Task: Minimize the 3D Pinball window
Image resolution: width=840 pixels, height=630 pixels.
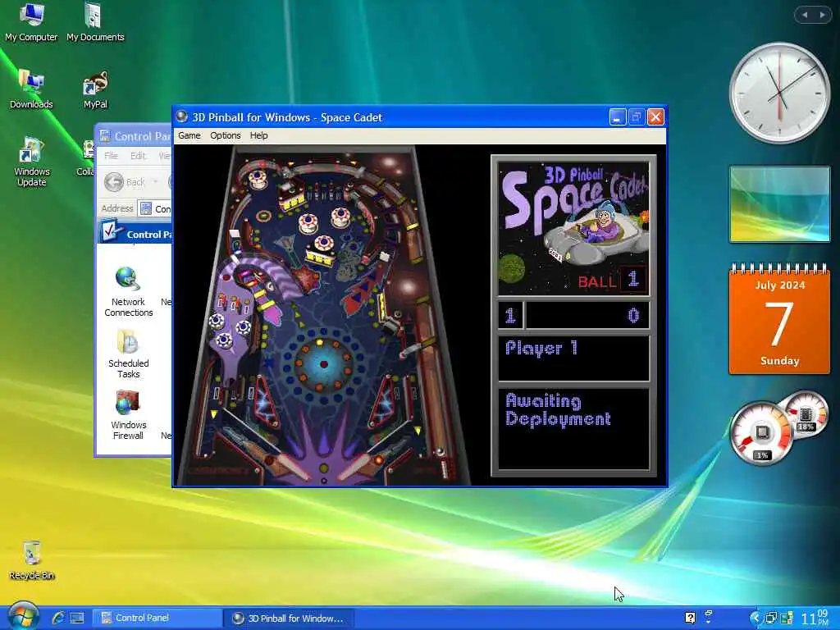Action: click(x=618, y=116)
